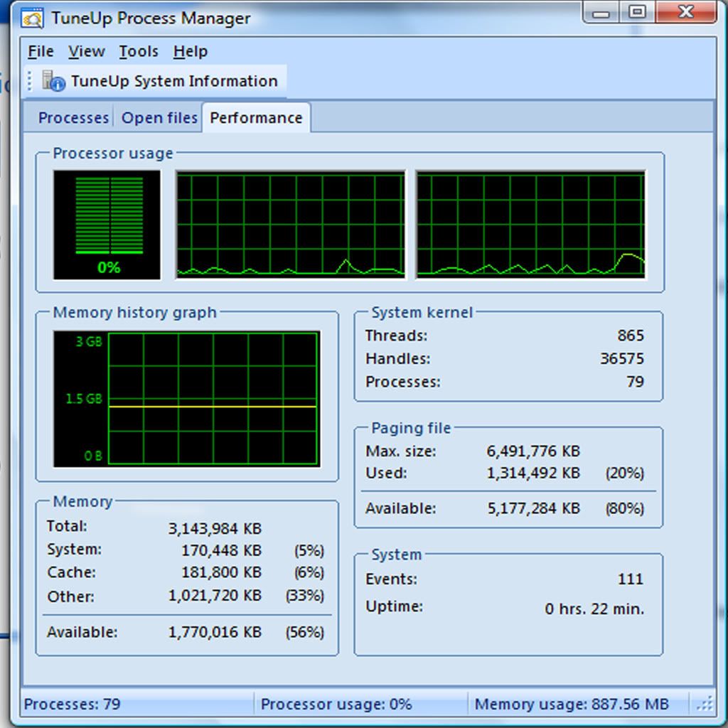Click the memory Available 1,770,016 KB value

pyautogui.click(x=215, y=632)
